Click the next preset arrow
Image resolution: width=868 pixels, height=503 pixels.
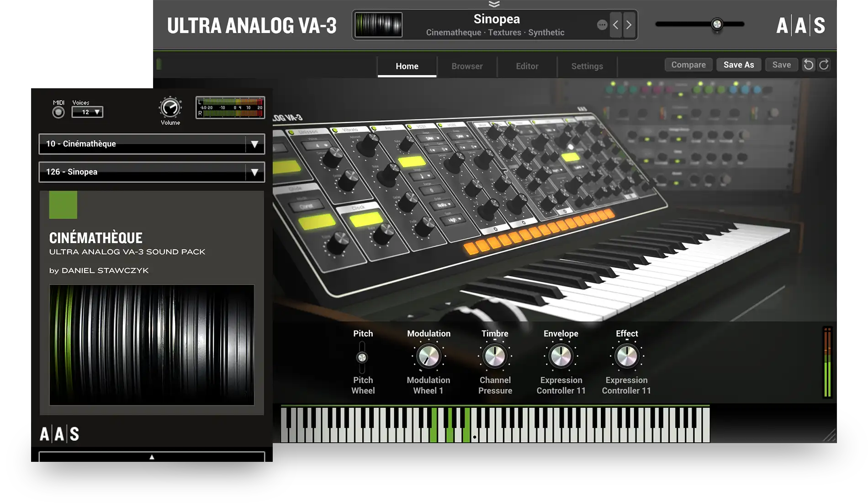[629, 25]
